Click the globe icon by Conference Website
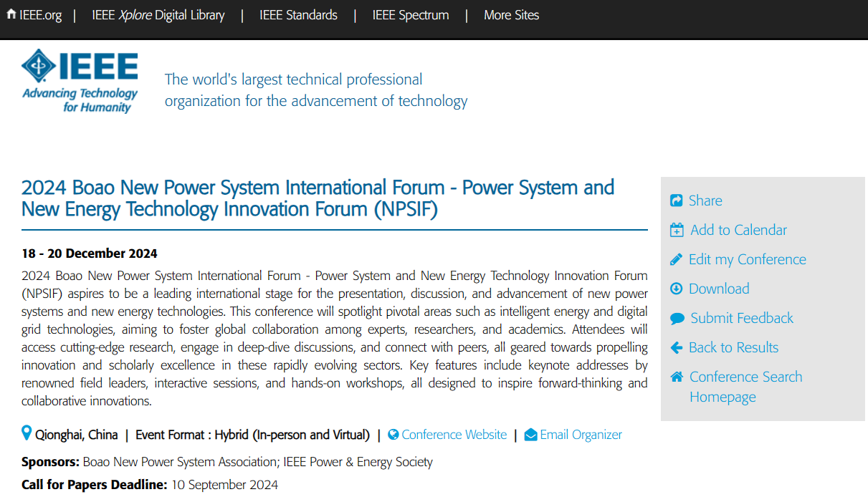868x502 pixels. [393, 435]
